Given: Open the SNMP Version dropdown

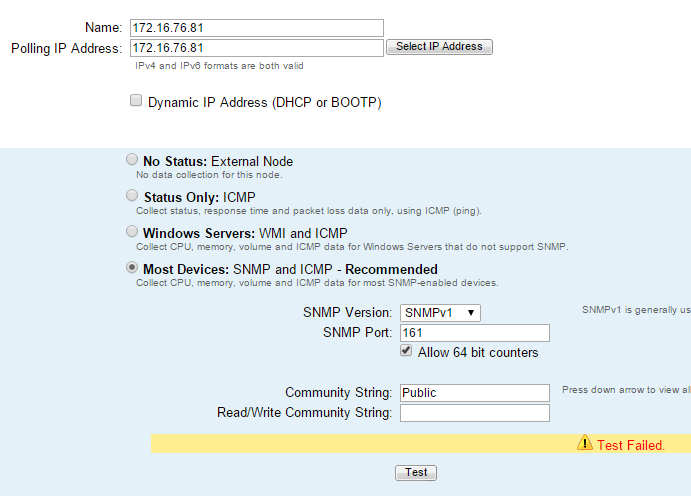Looking at the screenshot, I should pyautogui.click(x=440, y=313).
